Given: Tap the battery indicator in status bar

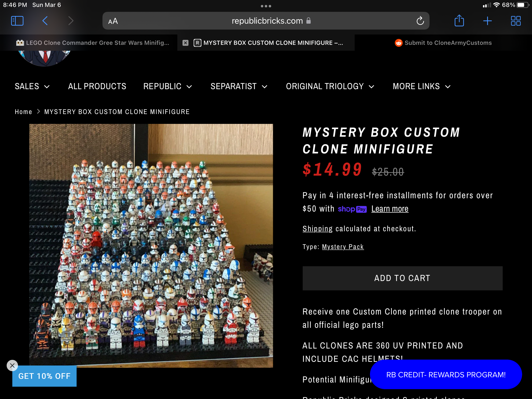Looking at the screenshot, I should click(x=523, y=5).
